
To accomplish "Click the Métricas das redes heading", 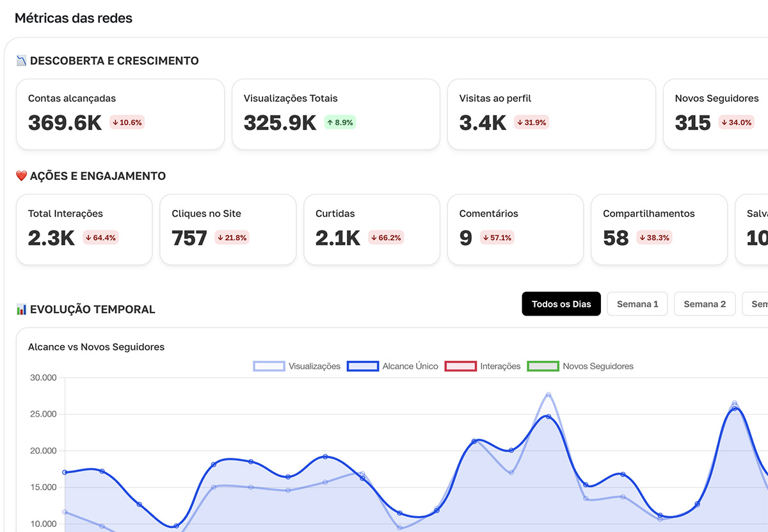I will click(x=74, y=18).
